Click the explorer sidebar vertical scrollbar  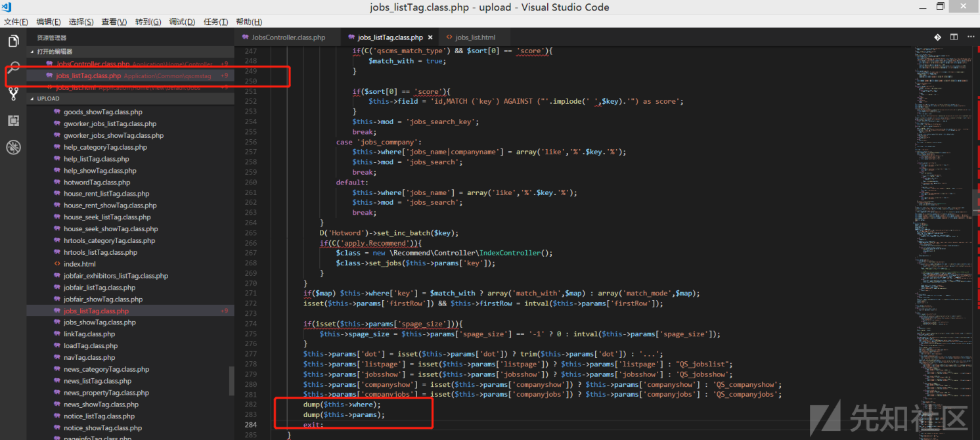[231, 381]
